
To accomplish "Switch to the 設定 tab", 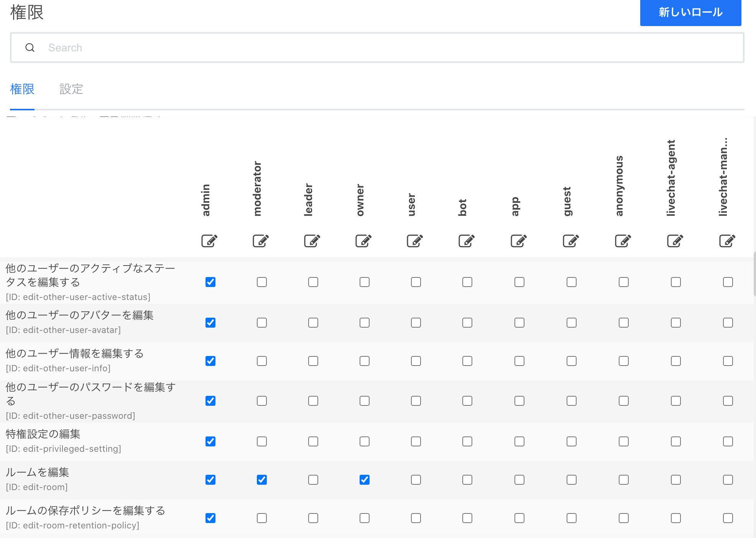I will click(x=71, y=89).
